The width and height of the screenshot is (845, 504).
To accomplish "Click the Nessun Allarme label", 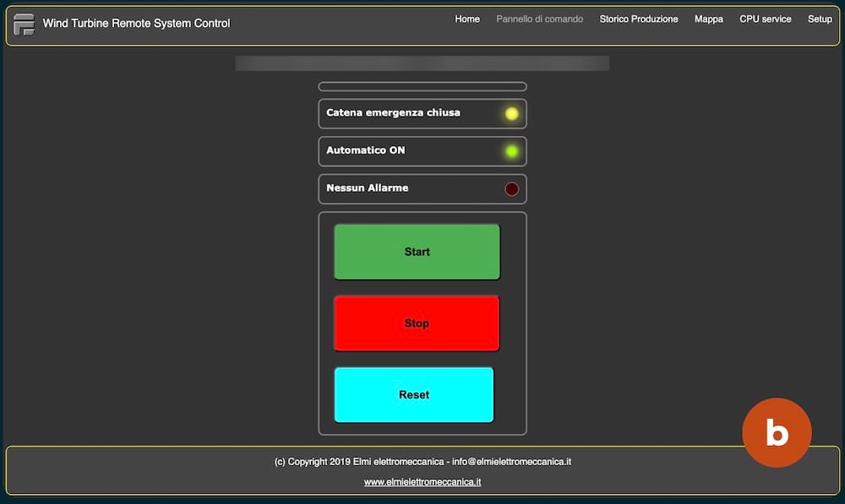I will 367,188.
